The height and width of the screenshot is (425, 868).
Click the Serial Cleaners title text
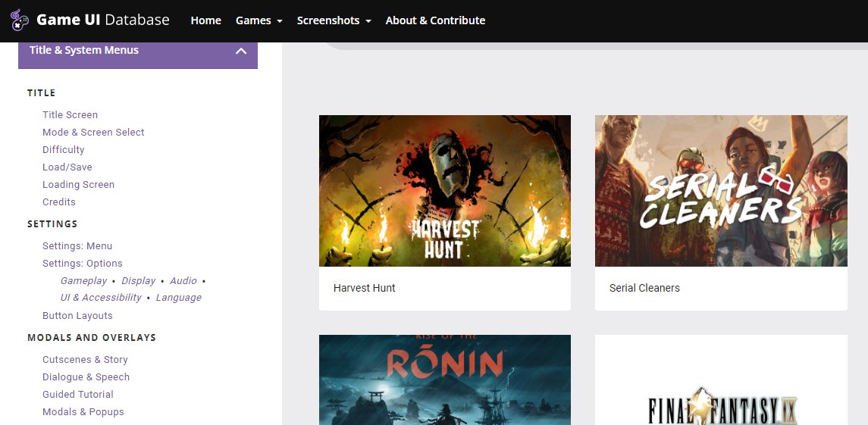(644, 288)
